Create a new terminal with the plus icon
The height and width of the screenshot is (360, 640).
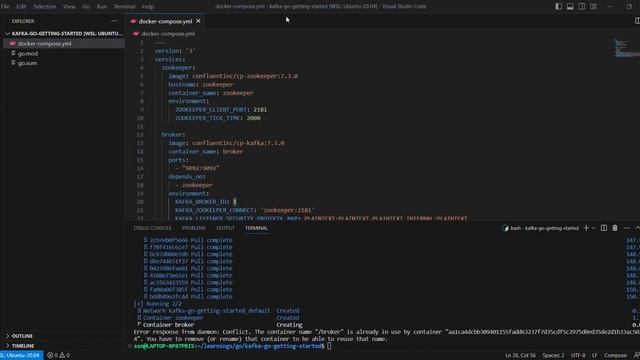(586, 228)
